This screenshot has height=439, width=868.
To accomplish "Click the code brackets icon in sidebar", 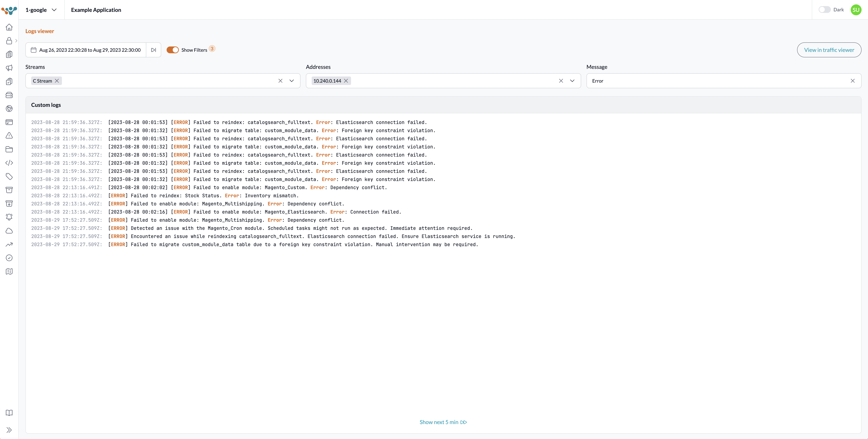I will coord(9,163).
